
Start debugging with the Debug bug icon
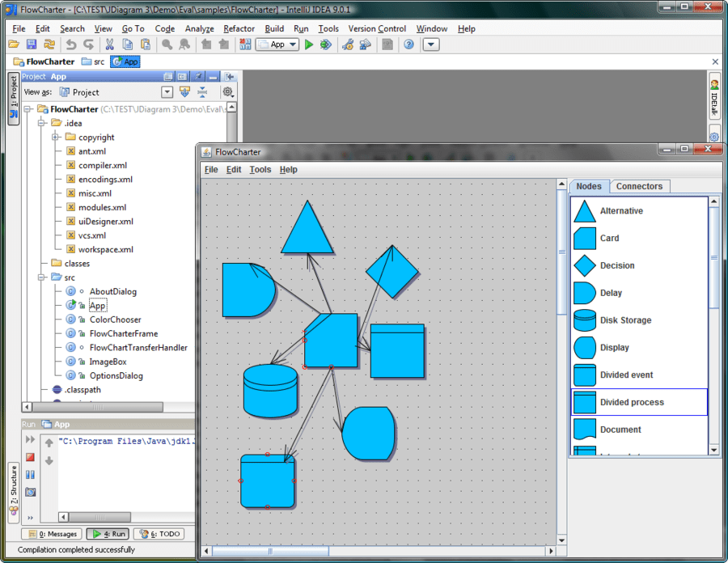click(325, 44)
